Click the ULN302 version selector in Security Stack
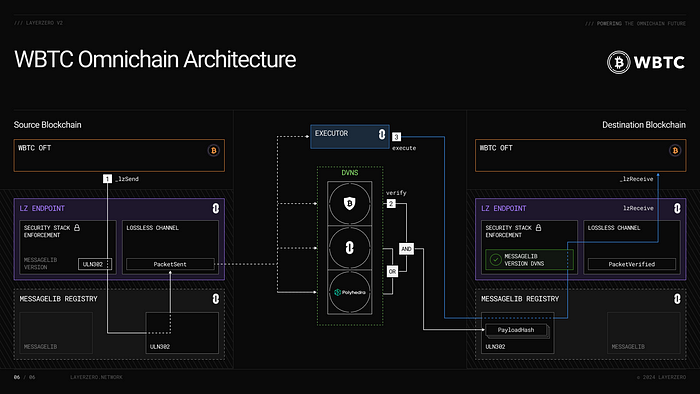700x394 pixels. (95, 264)
